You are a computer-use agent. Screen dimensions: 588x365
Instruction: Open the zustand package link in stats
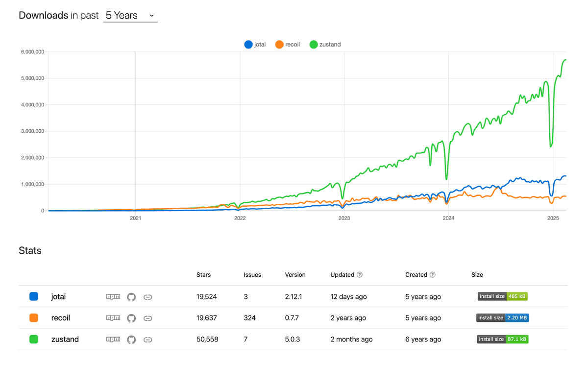[65, 339]
